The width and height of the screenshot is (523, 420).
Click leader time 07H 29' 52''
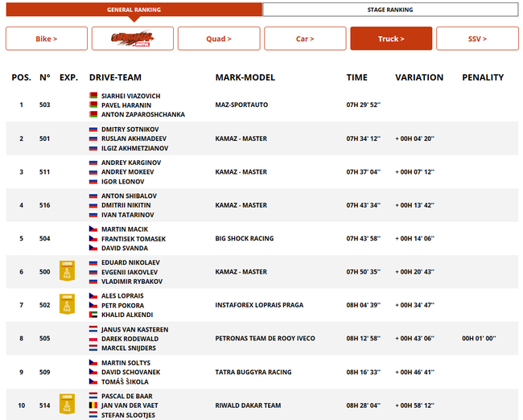[363, 105]
